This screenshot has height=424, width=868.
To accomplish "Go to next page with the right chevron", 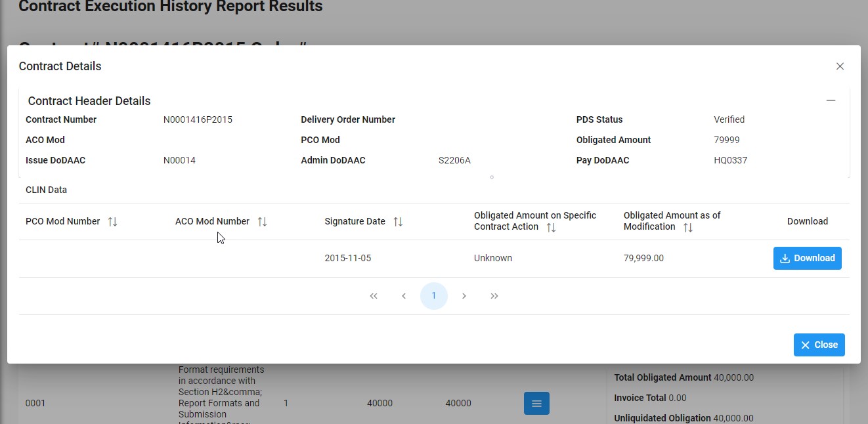I will click(x=464, y=296).
